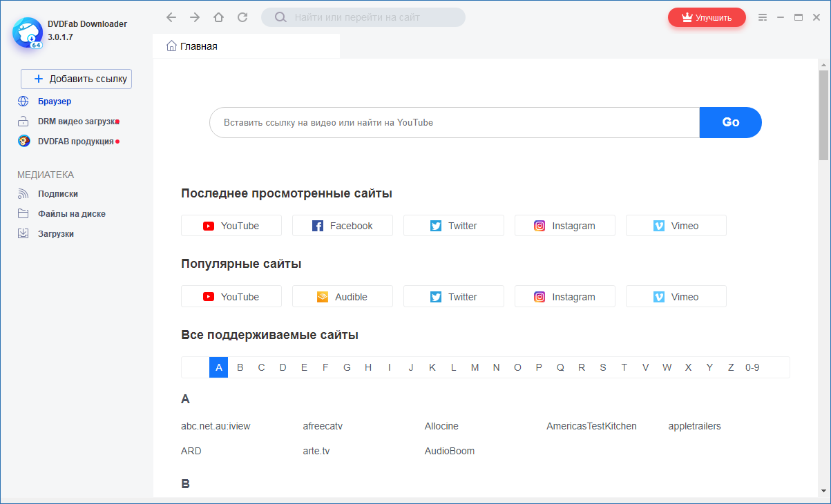Viewport: 831px width, 504px height.
Task: Select 0-9 in alphabet filter
Action: pyautogui.click(x=752, y=367)
